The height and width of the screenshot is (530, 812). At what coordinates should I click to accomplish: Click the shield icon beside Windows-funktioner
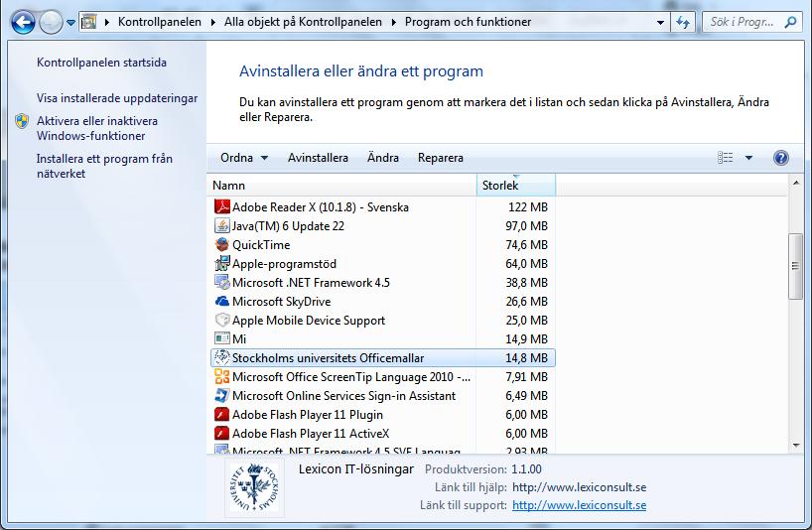22,121
